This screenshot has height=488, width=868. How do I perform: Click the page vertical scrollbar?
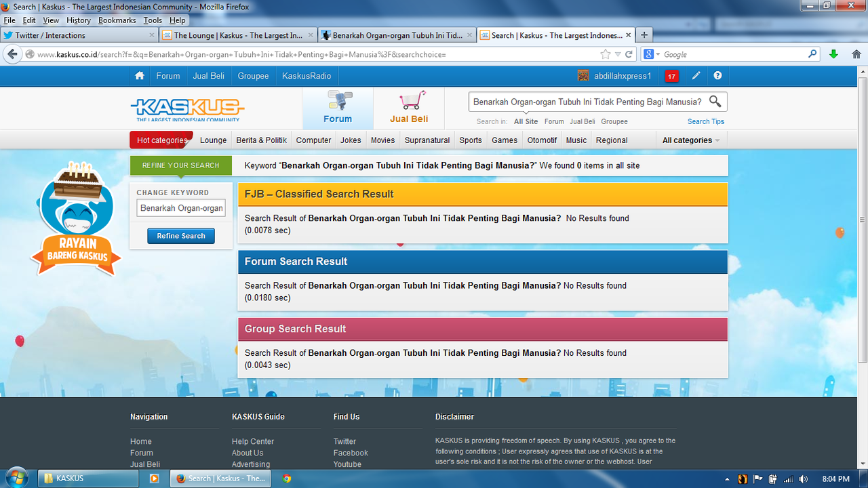863,219
